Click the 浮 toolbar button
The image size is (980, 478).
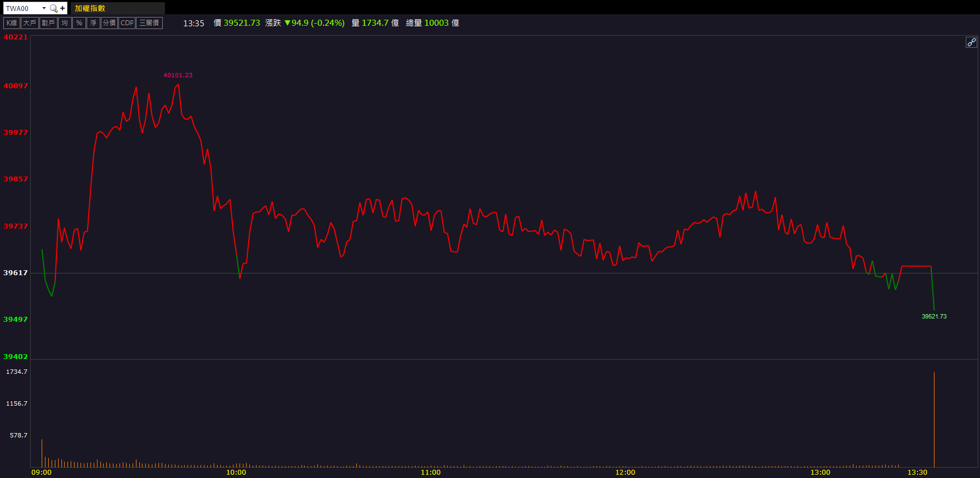93,23
